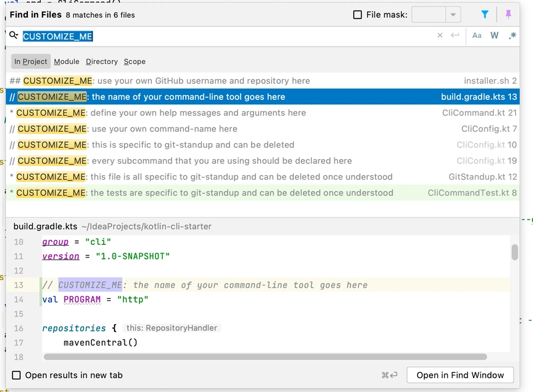Switch to the Module scope tab
Image resolution: width=533 pixels, height=392 pixels.
(x=67, y=61)
